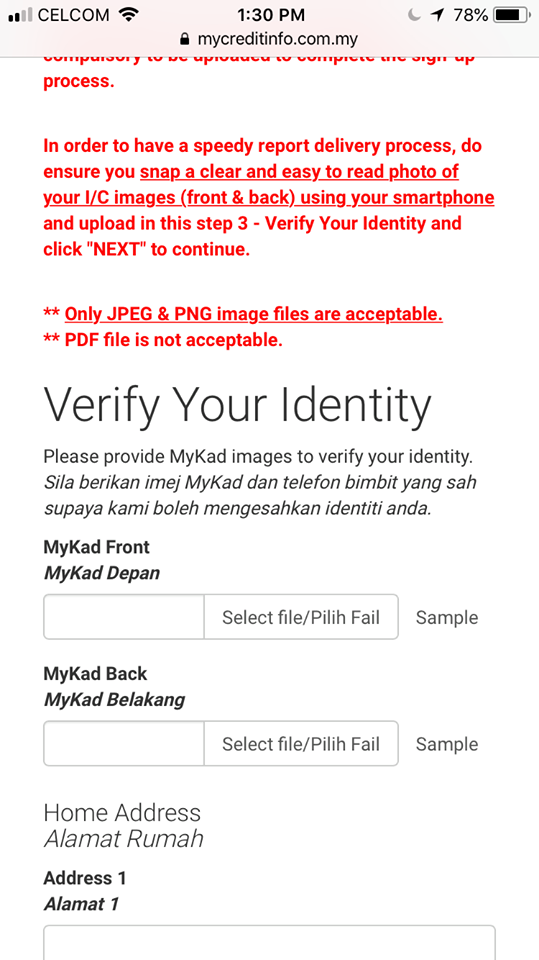Tap the mycreditinfo.com.my address bar
Viewport: 539px width, 960px height.
click(270, 40)
